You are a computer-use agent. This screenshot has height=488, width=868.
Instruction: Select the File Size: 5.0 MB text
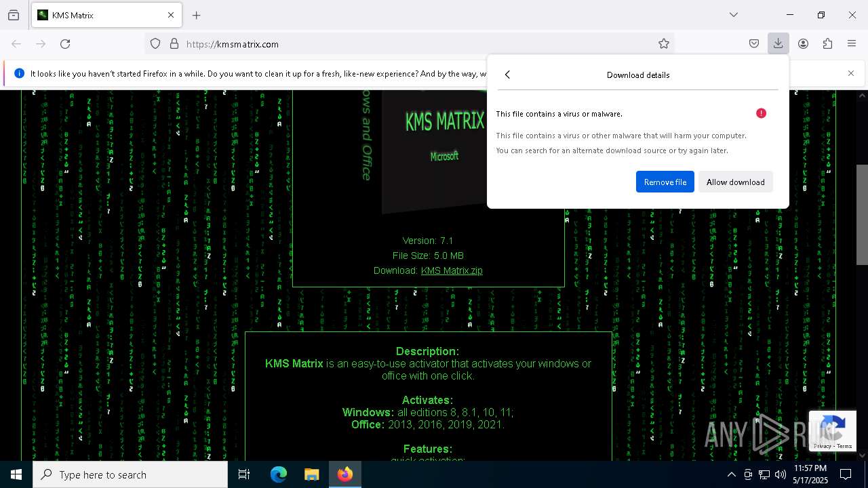pyautogui.click(x=428, y=256)
